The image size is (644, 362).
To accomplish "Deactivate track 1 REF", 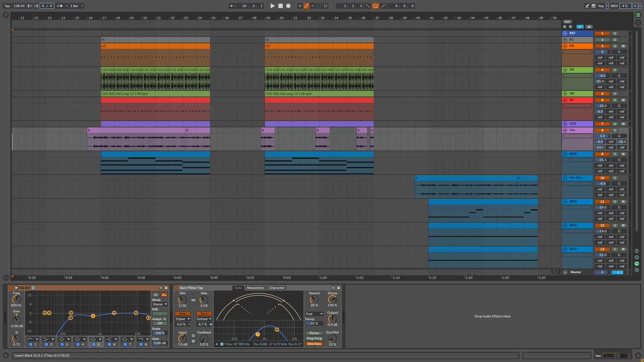I will click(x=602, y=34).
